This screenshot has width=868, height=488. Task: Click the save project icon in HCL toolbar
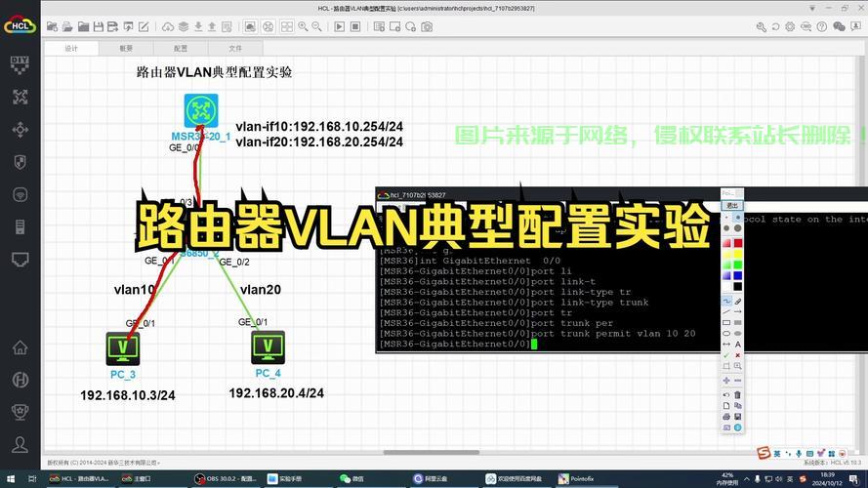tap(99, 26)
